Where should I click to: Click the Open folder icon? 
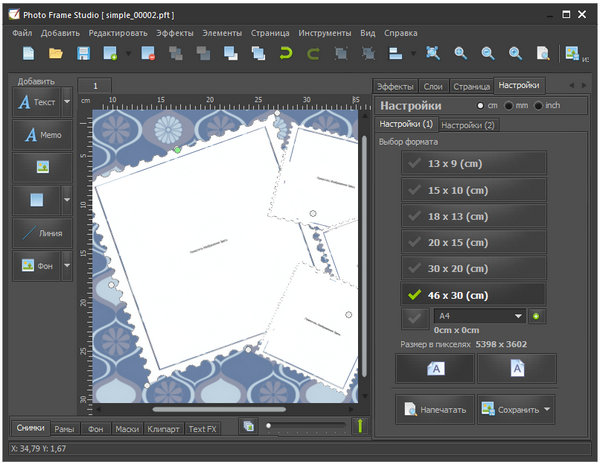[x=57, y=53]
